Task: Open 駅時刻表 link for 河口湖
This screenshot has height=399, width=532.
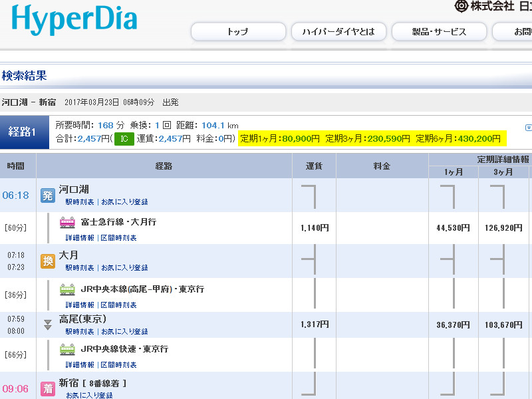Action: pos(80,202)
